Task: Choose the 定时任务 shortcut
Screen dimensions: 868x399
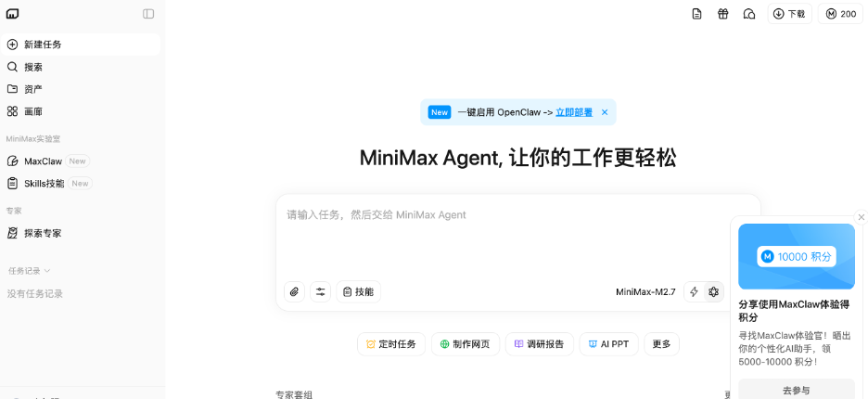Action: pyautogui.click(x=390, y=344)
